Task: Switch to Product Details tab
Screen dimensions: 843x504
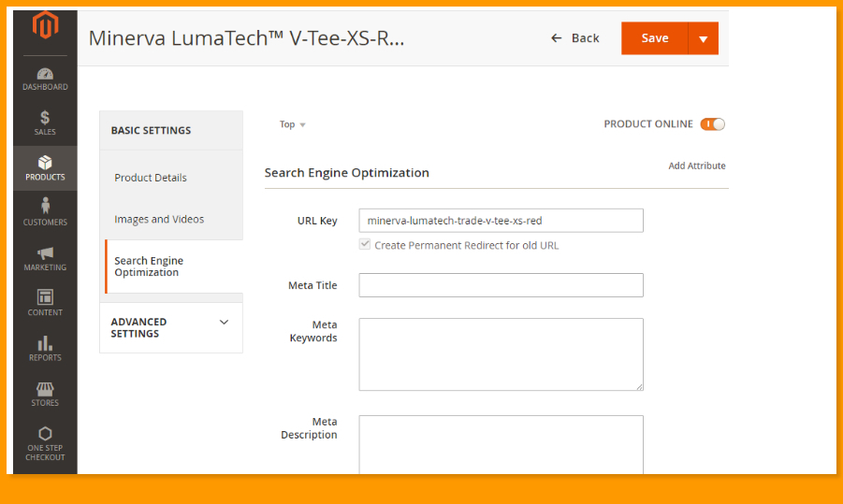Action: (x=151, y=178)
